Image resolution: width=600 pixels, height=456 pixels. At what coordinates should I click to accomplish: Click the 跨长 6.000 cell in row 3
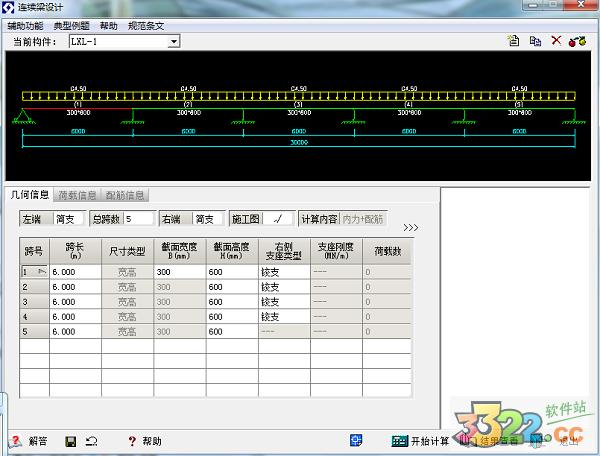pos(75,302)
